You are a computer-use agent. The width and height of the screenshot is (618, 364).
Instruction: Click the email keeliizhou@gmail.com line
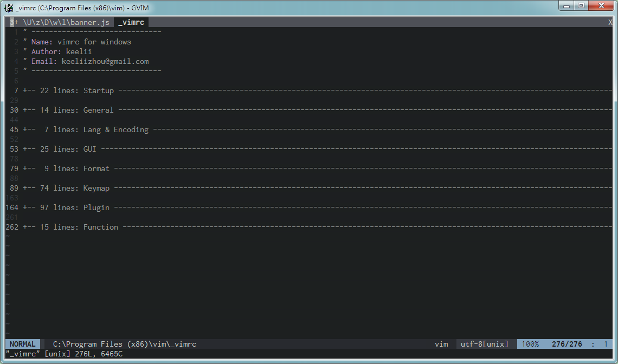(86, 61)
